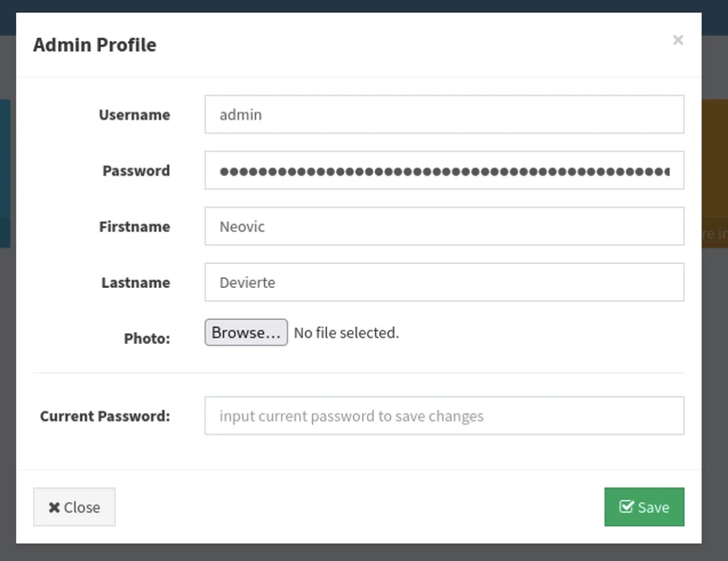Screen dimensions: 728x561
Task: Click the checkmark icon on the Save button
Action: [626, 506]
